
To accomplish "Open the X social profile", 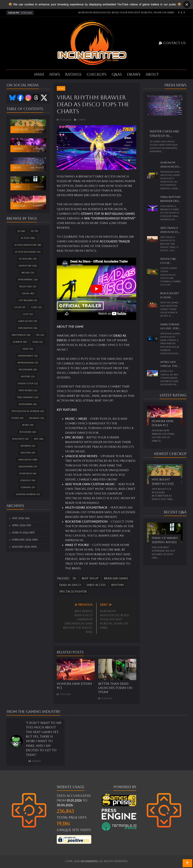I will [x=44, y=98].
